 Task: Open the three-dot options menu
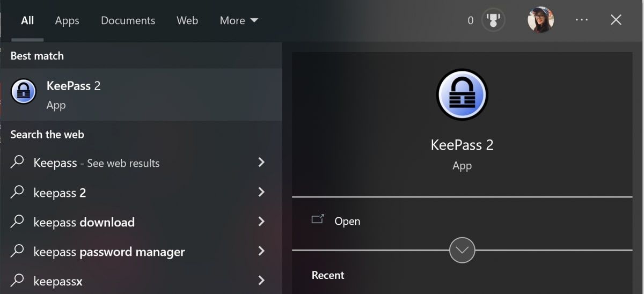[582, 20]
